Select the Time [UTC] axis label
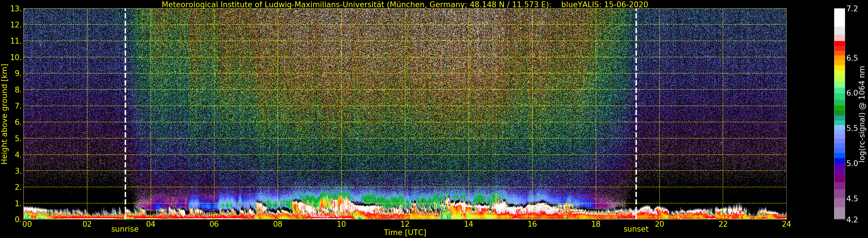The image size is (868, 238). [x=405, y=233]
